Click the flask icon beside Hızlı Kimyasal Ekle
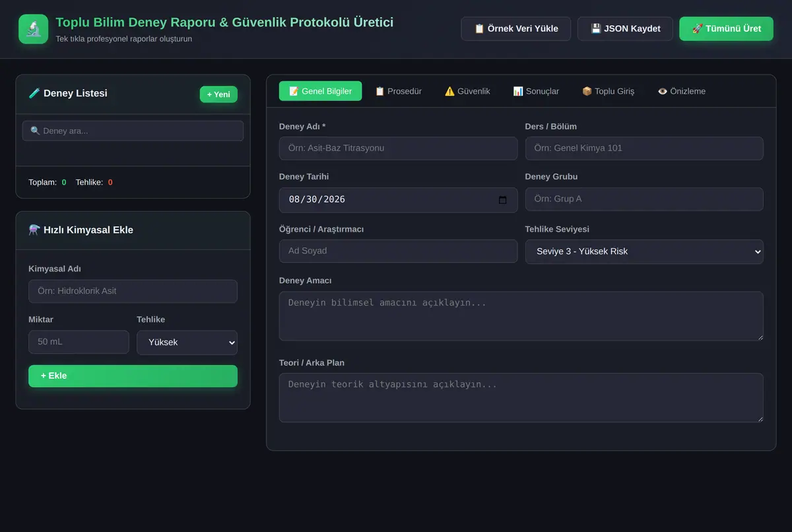The height and width of the screenshot is (532, 792). click(x=34, y=230)
